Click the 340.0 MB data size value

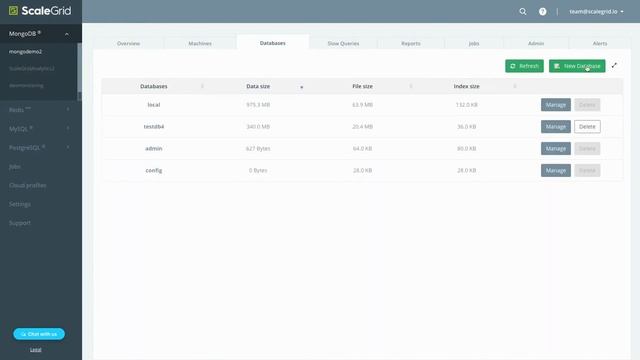click(258, 127)
